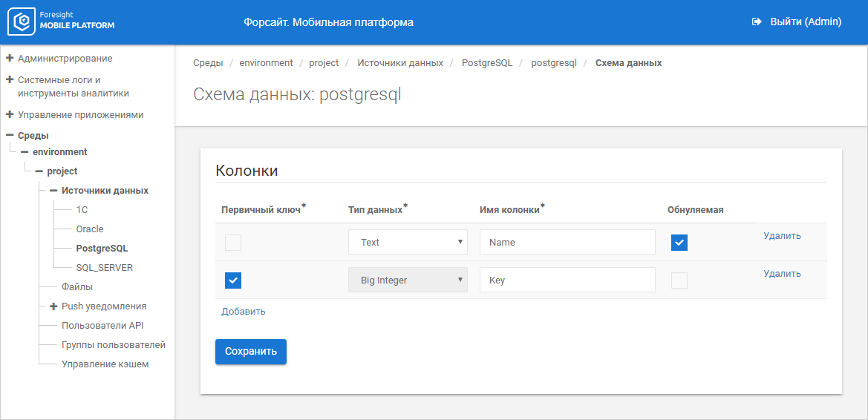Select Oracle in the data sources tree
Viewport: 868px width, 420px height.
coord(90,229)
